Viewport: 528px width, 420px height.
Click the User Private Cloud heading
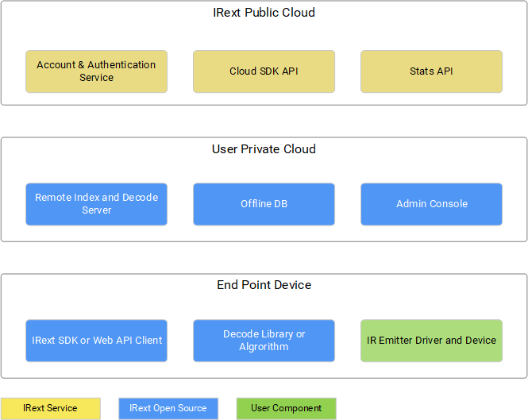264,149
